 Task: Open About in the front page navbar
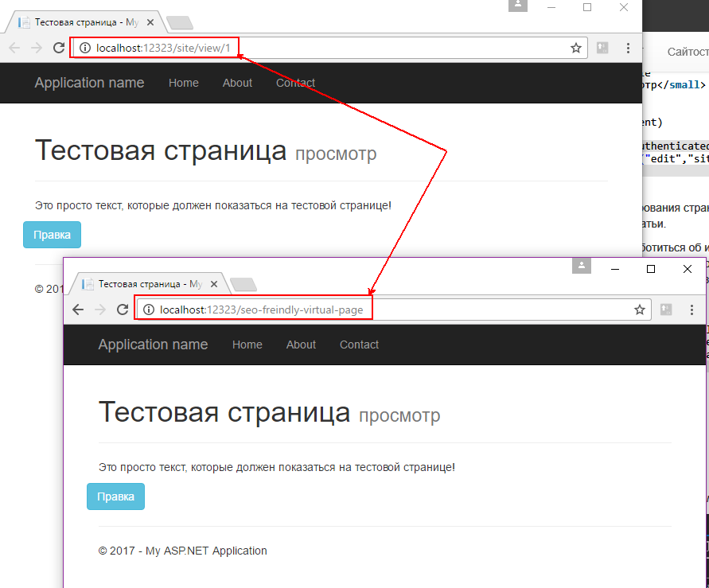pyautogui.click(x=301, y=345)
